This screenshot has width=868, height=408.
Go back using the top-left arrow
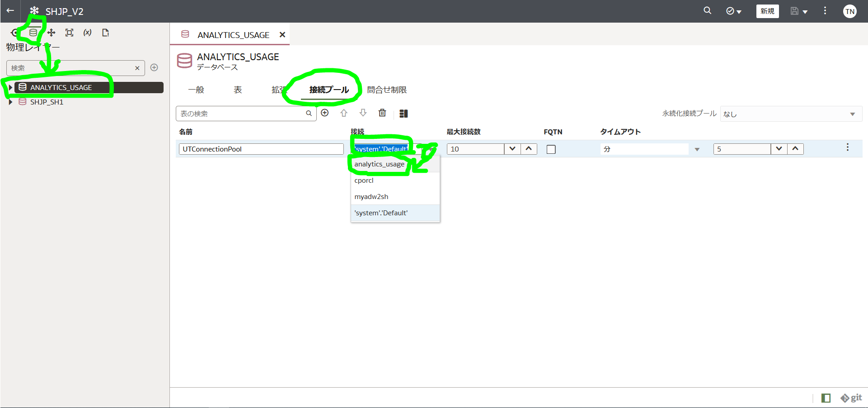click(x=10, y=11)
